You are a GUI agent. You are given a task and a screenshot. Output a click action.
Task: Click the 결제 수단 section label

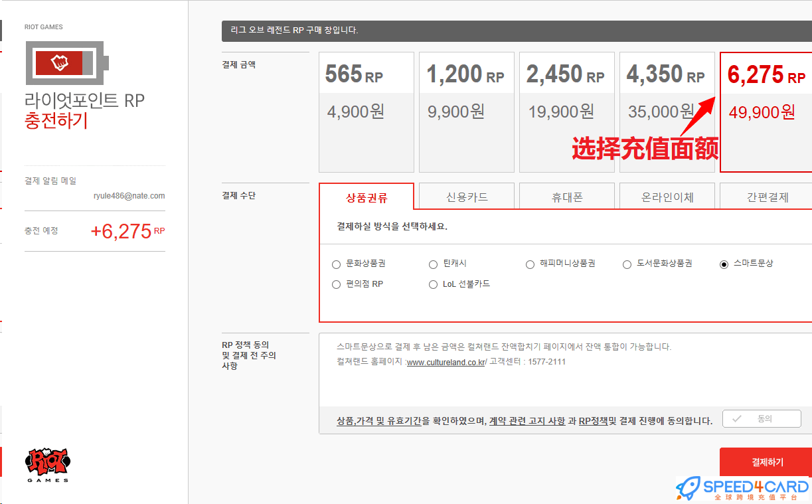coord(239,195)
